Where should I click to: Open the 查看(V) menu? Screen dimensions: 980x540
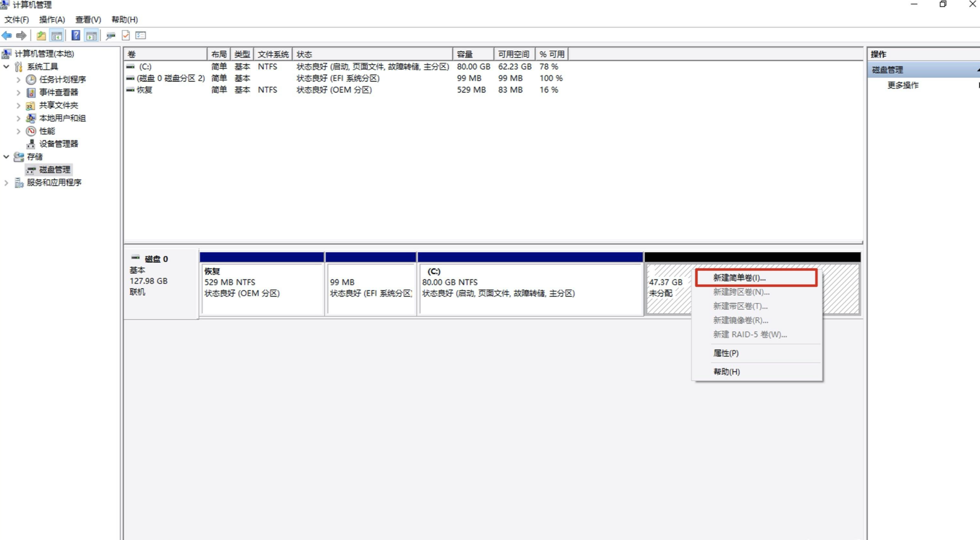click(87, 20)
